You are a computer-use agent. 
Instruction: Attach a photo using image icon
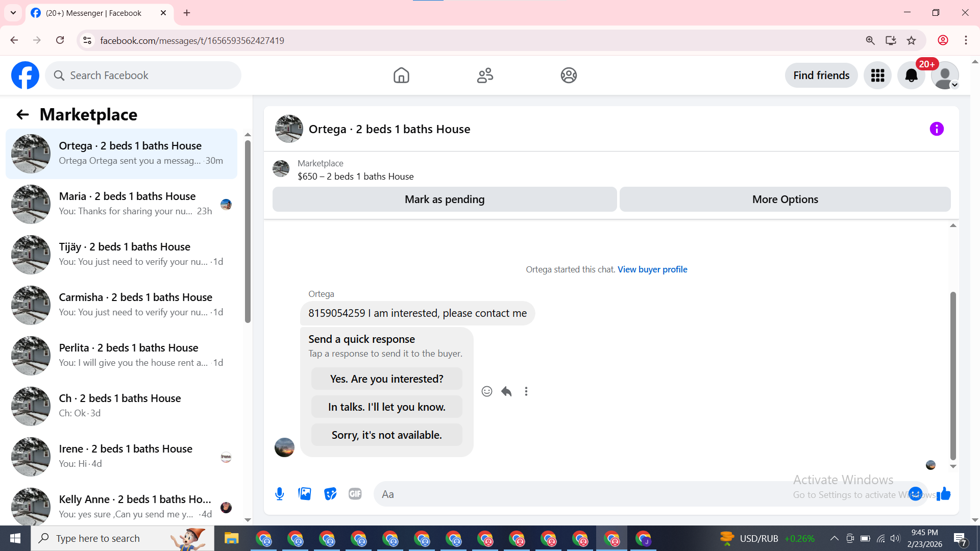click(x=305, y=494)
